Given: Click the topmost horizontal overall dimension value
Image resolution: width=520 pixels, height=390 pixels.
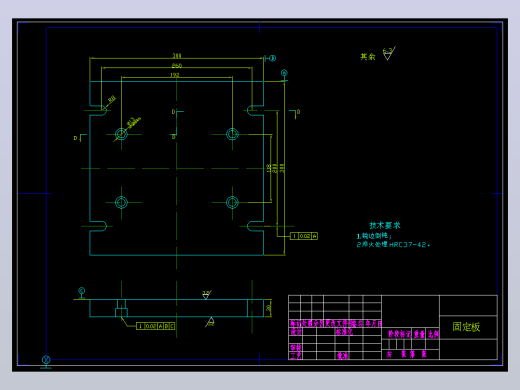Looking at the screenshot, I should 177,55.
